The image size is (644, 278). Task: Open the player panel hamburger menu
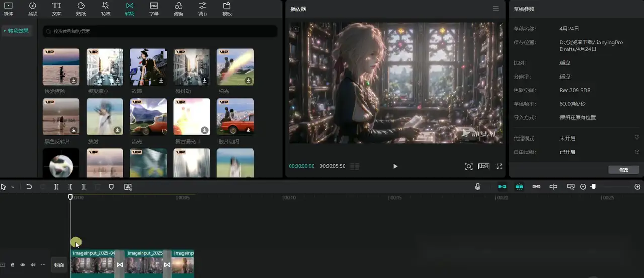coord(496,9)
